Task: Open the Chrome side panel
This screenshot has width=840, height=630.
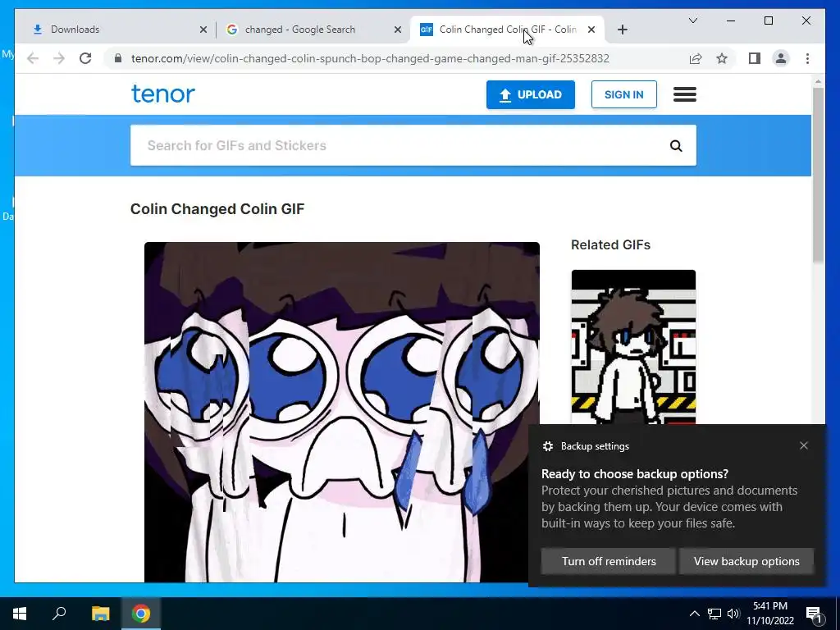Action: tap(755, 58)
